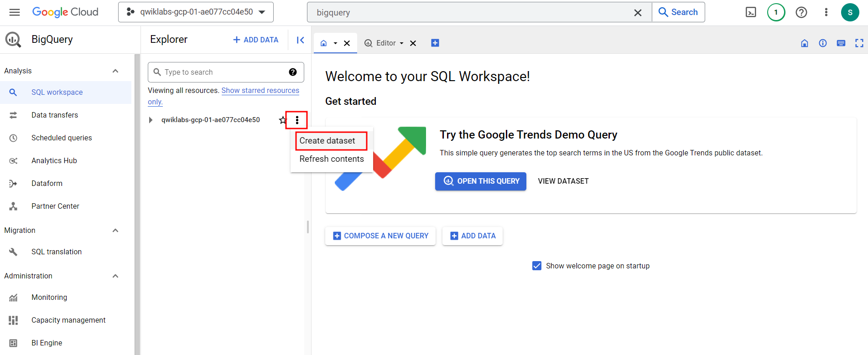Click the Google Cloud logo

click(x=65, y=12)
